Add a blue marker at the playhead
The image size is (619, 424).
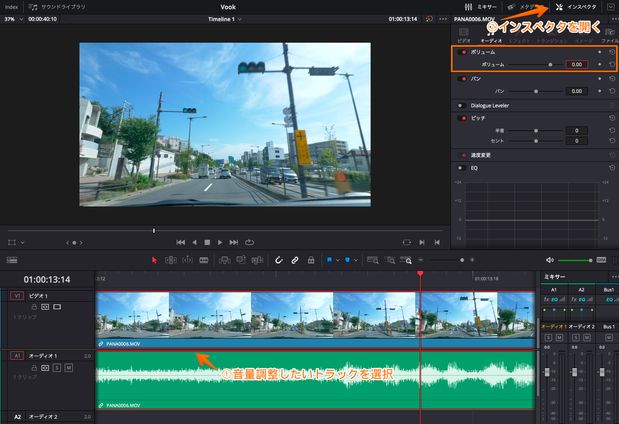tap(347, 260)
